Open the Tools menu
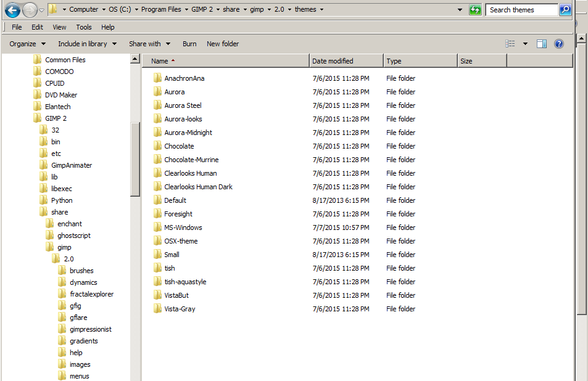This screenshot has height=381, width=588. pos(84,27)
